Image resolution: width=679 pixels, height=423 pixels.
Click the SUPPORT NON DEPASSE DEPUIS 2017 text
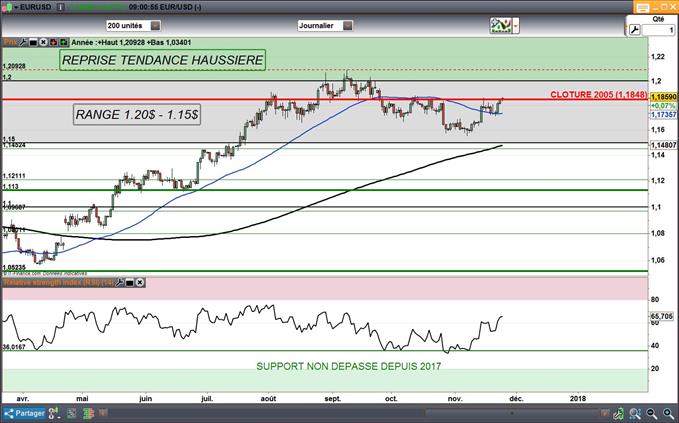tap(349, 366)
